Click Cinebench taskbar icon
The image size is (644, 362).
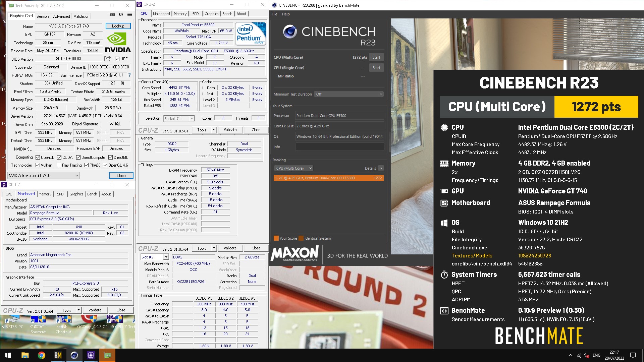pos(74,355)
